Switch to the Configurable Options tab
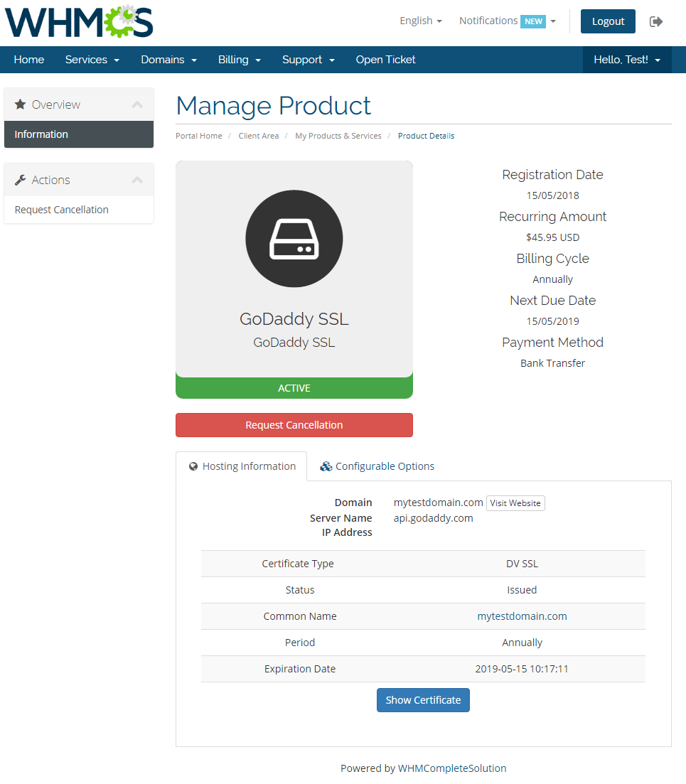 [377, 466]
